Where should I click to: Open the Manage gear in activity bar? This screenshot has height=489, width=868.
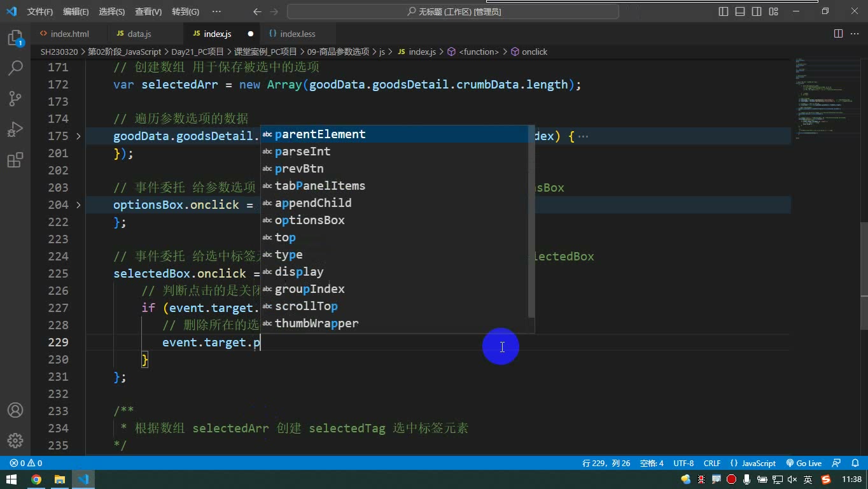(x=15, y=440)
